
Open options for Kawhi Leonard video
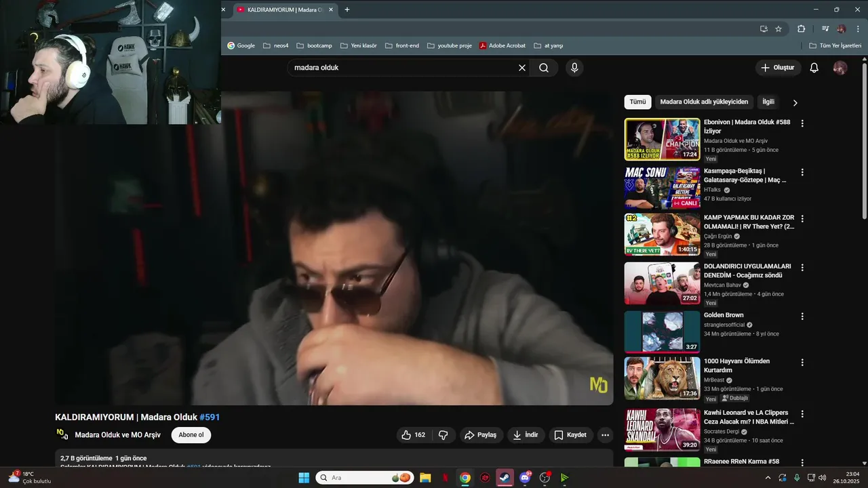click(x=802, y=413)
